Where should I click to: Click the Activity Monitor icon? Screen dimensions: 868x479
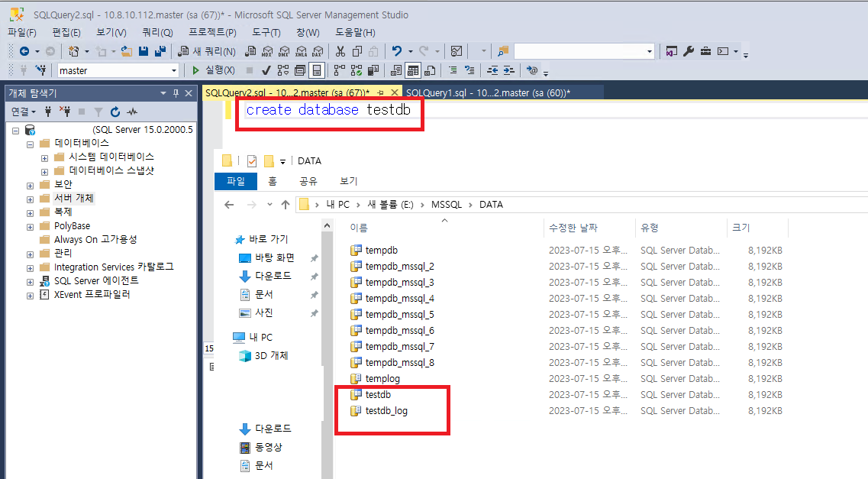click(x=457, y=51)
